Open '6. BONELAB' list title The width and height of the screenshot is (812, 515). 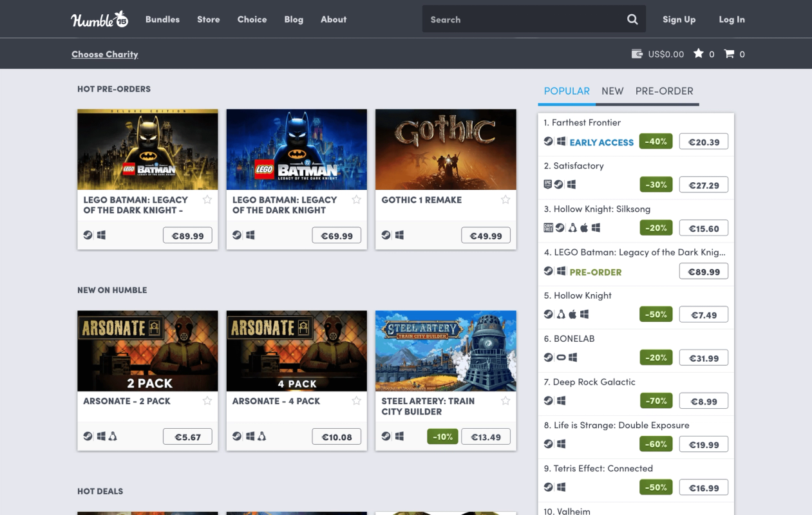click(x=569, y=339)
